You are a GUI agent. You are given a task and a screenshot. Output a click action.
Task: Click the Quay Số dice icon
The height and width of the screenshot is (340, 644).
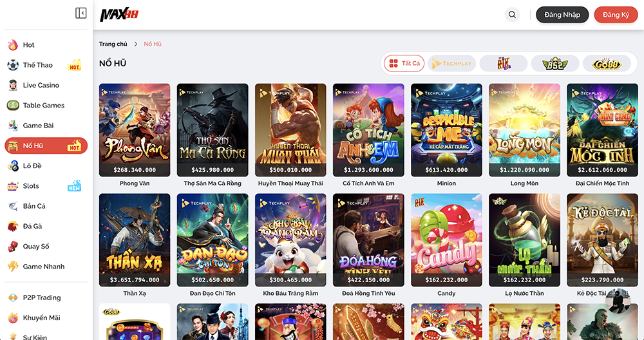click(x=13, y=246)
